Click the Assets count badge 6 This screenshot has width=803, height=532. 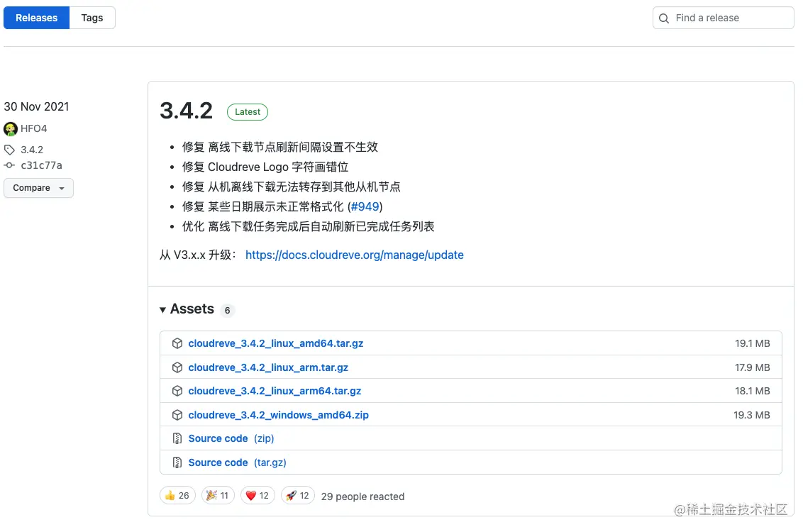point(228,310)
